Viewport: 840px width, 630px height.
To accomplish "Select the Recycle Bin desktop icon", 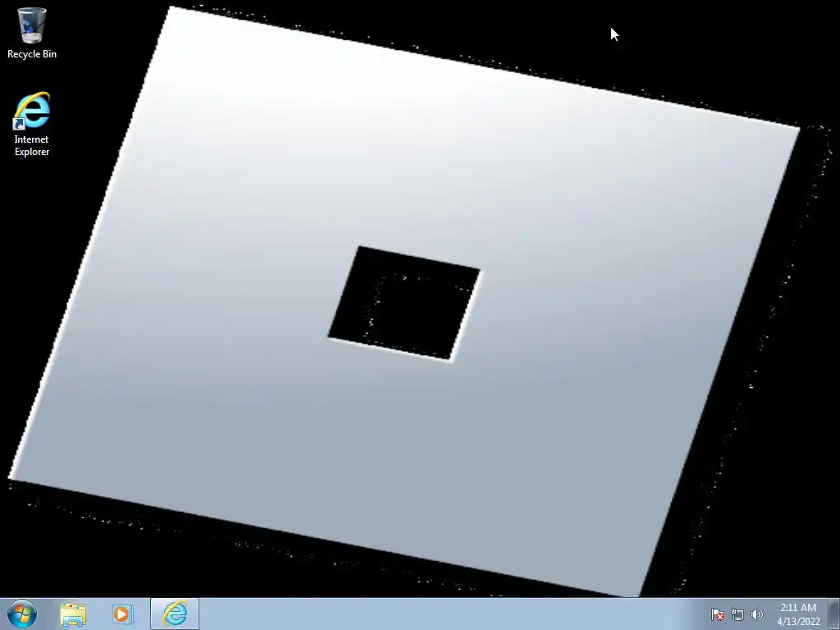I will point(32,33).
